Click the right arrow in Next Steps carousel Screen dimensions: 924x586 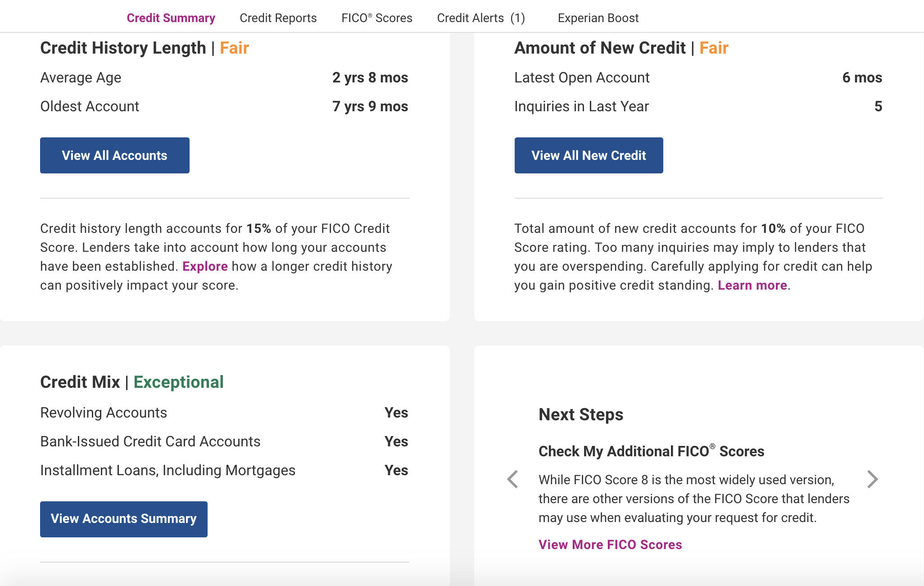point(872,479)
